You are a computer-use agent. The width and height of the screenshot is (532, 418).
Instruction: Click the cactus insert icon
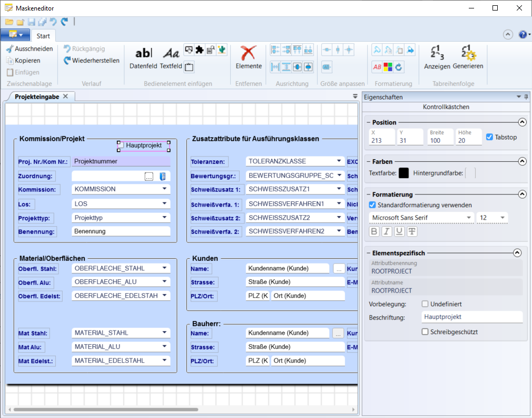[222, 50]
